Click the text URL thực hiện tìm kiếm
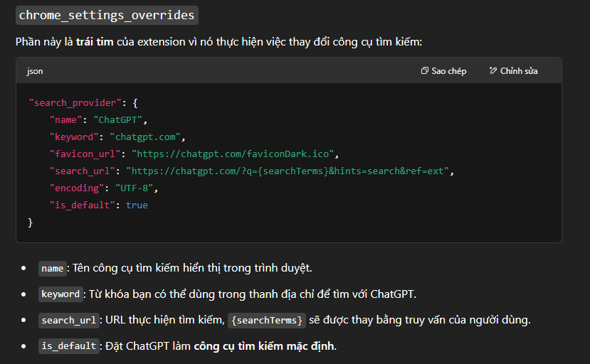 pos(164,320)
